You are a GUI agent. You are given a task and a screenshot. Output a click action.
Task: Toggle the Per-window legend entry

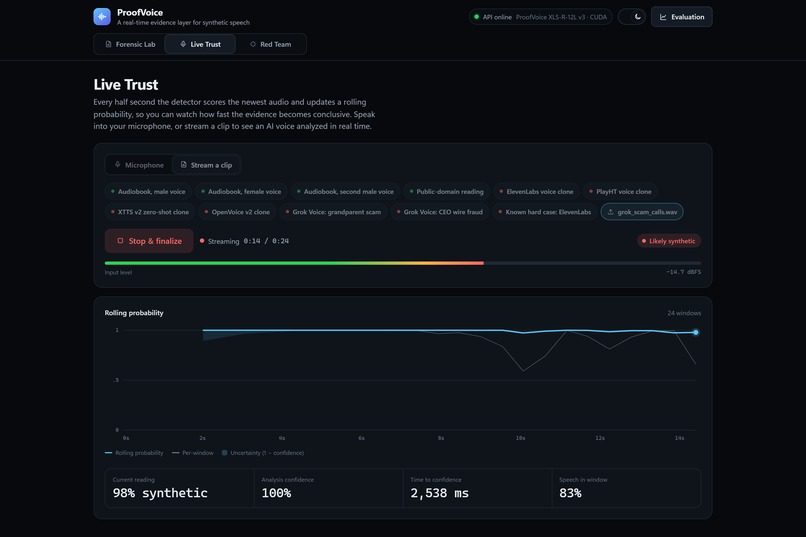[x=193, y=453]
